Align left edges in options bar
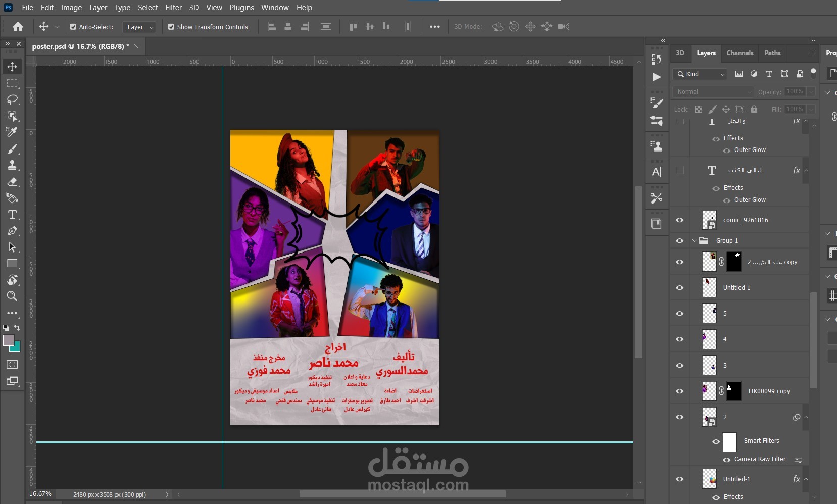 (272, 27)
